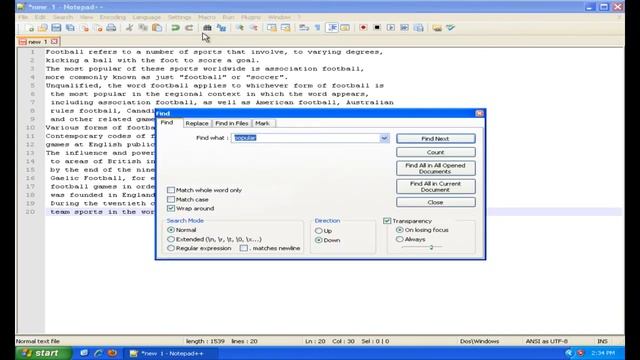Close the 'new 1' tab via its X

[x=54, y=42]
